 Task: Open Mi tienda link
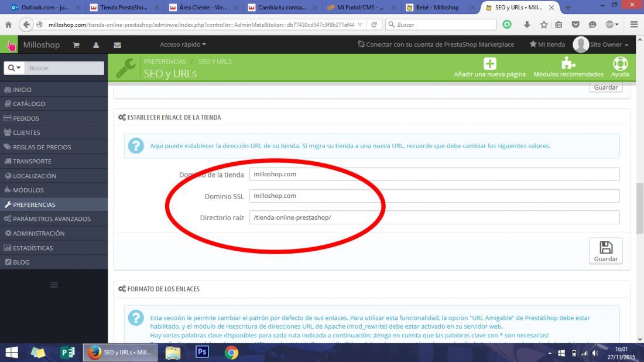[x=547, y=45]
